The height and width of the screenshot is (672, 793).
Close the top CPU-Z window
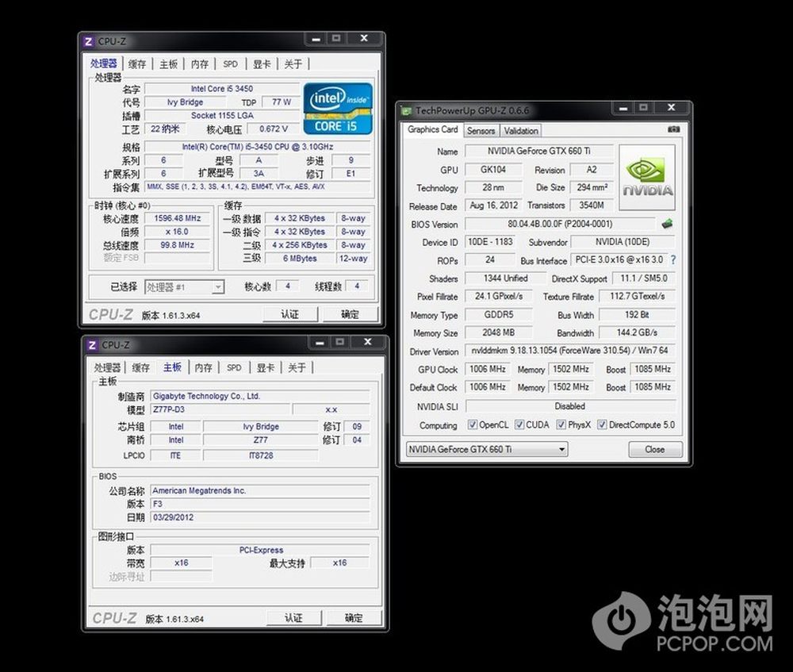[x=364, y=38]
